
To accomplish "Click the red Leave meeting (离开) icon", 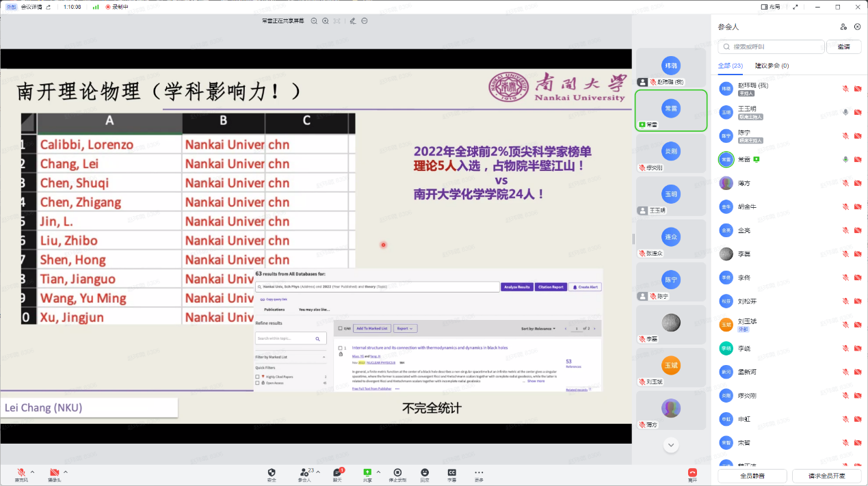I will tap(692, 472).
